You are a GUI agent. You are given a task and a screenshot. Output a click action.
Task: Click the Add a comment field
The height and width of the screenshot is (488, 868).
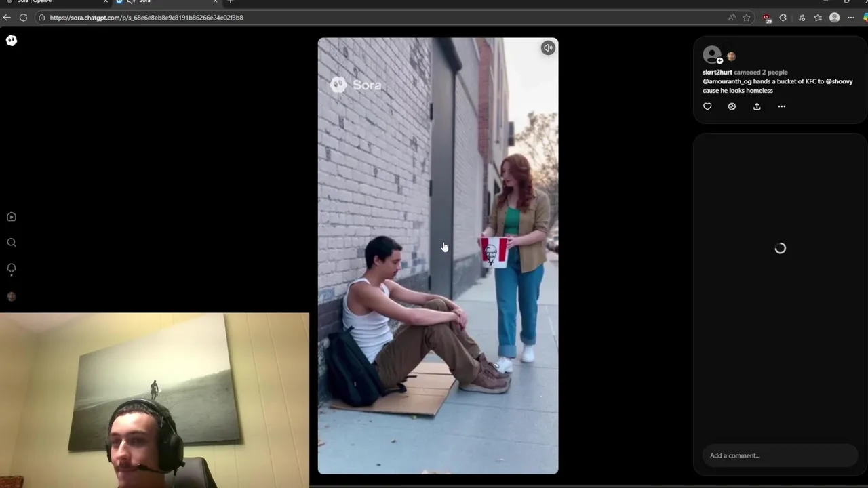(780, 455)
